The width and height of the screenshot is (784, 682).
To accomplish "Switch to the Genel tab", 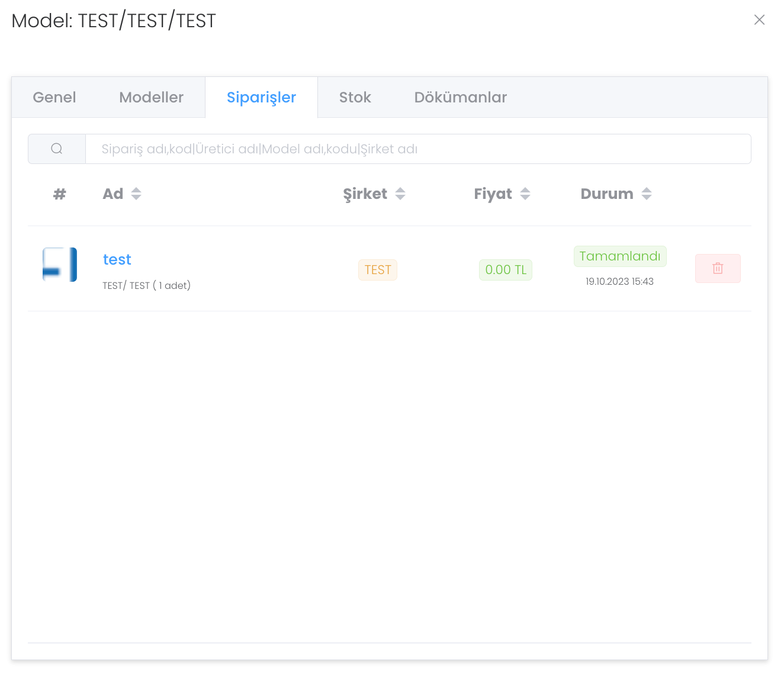I will pos(54,98).
